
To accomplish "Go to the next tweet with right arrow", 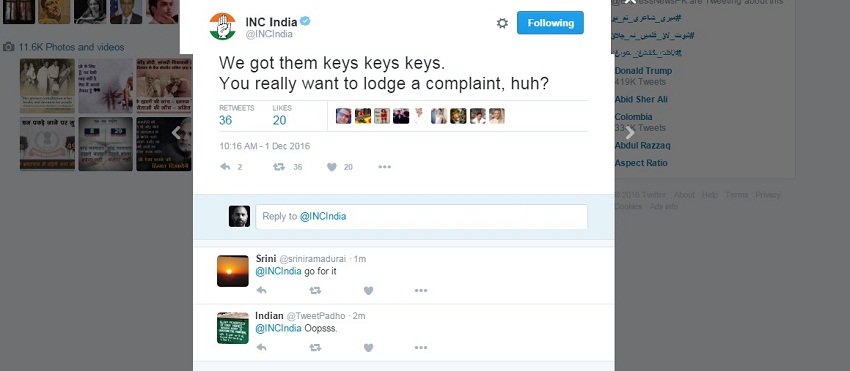I will 629,132.
